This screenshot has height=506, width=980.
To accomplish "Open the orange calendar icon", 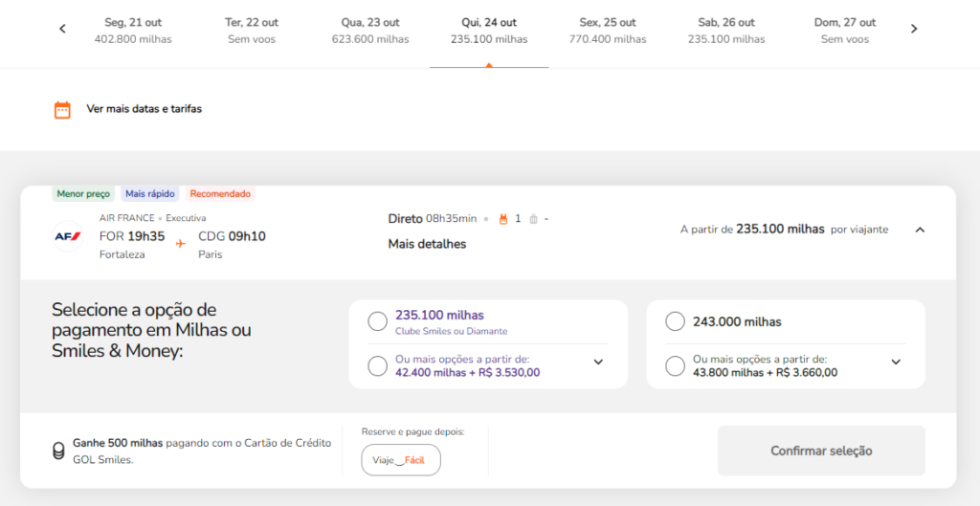I will [62, 110].
